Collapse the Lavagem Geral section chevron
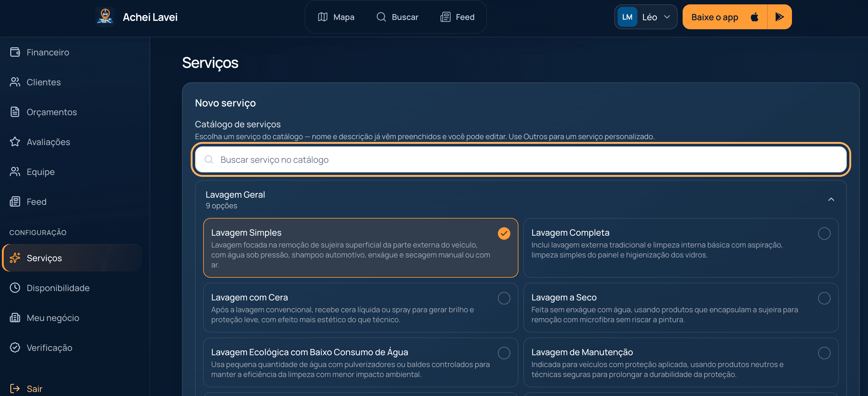The width and height of the screenshot is (868, 396). click(831, 199)
